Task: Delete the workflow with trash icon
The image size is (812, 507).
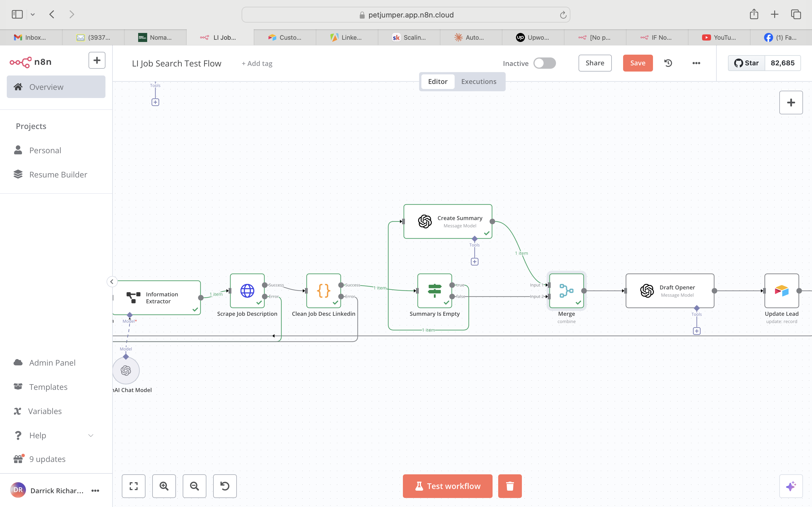Action: [509, 486]
